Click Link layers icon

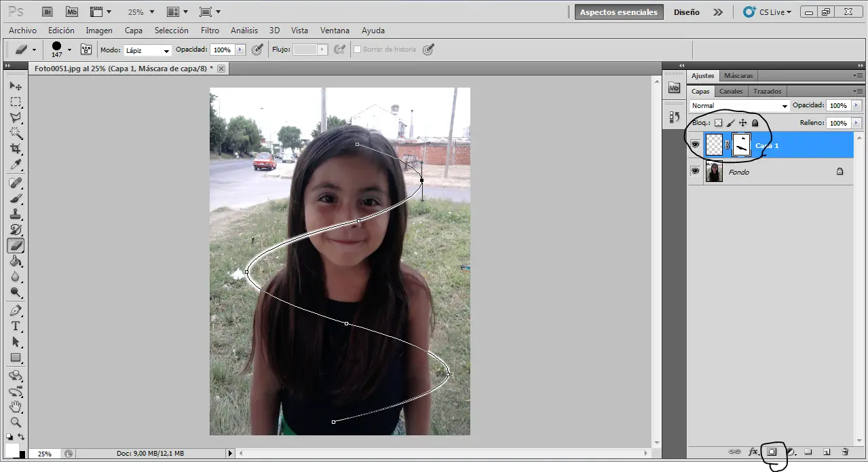[734, 452]
